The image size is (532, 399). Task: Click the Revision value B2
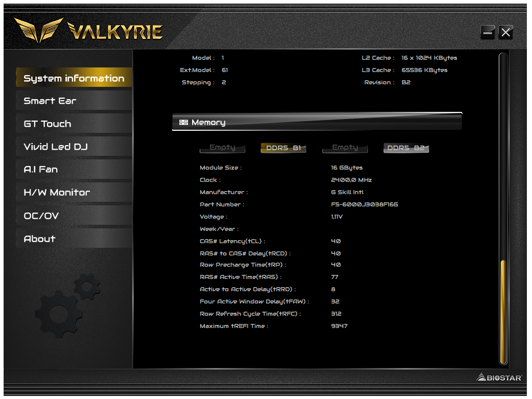click(406, 82)
